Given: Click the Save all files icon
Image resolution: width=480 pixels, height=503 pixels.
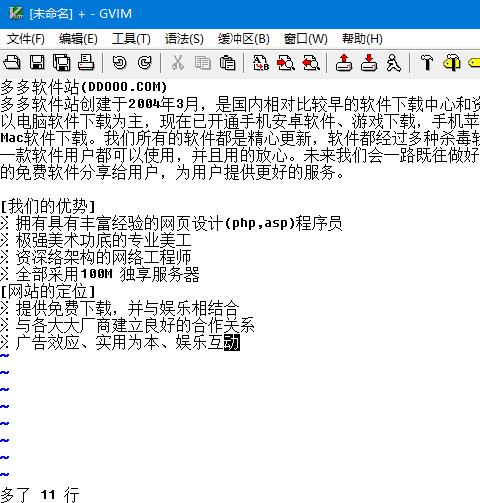Looking at the screenshot, I should tap(62, 62).
